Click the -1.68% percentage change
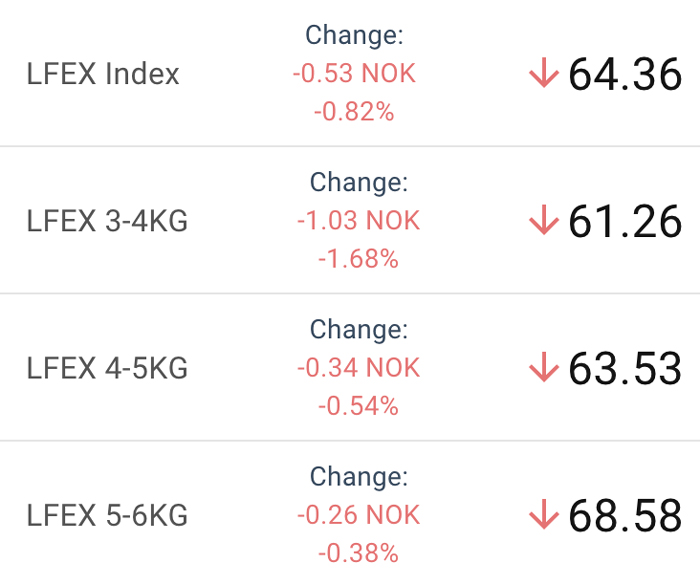Screen dimensions: 700x585 [358, 259]
